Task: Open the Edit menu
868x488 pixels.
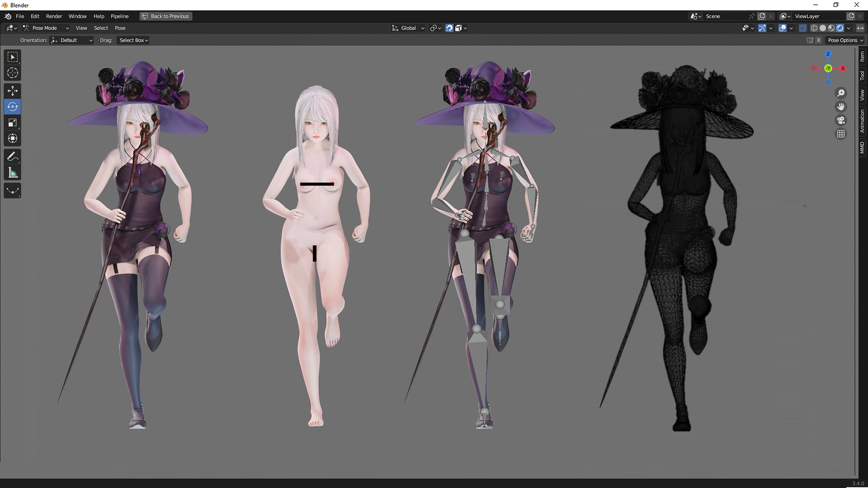Action: point(35,16)
